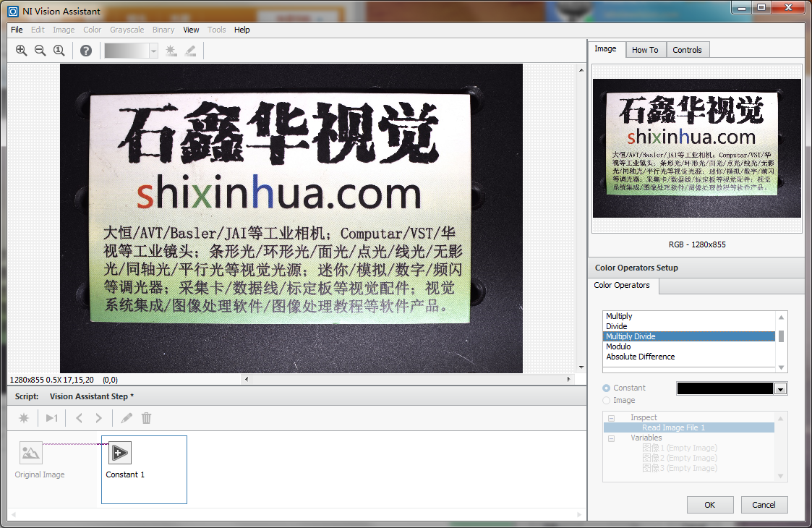Select the Multiply Divide operator
Screen dimensions: 812x528
[x=689, y=336]
